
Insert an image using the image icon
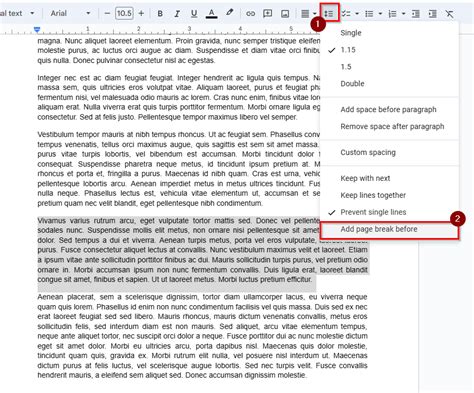click(285, 13)
